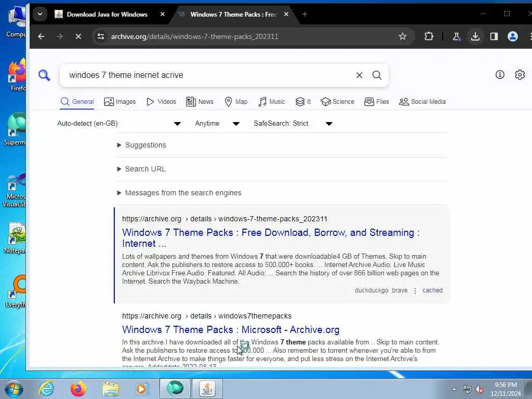Open Windows Explorer from taskbar
Viewport: 532px width, 399px height.
click(x=111, y=389)
